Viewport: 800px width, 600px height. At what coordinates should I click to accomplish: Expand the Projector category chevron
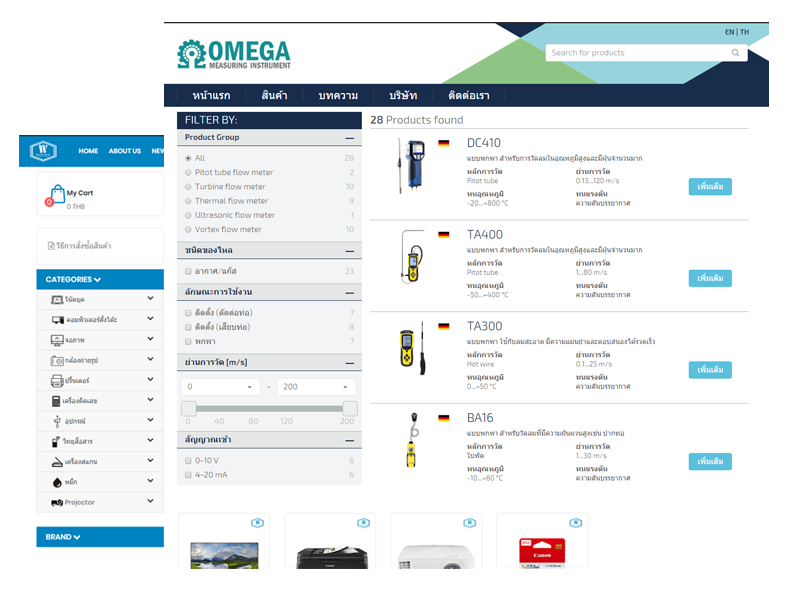tap(150, 501)
